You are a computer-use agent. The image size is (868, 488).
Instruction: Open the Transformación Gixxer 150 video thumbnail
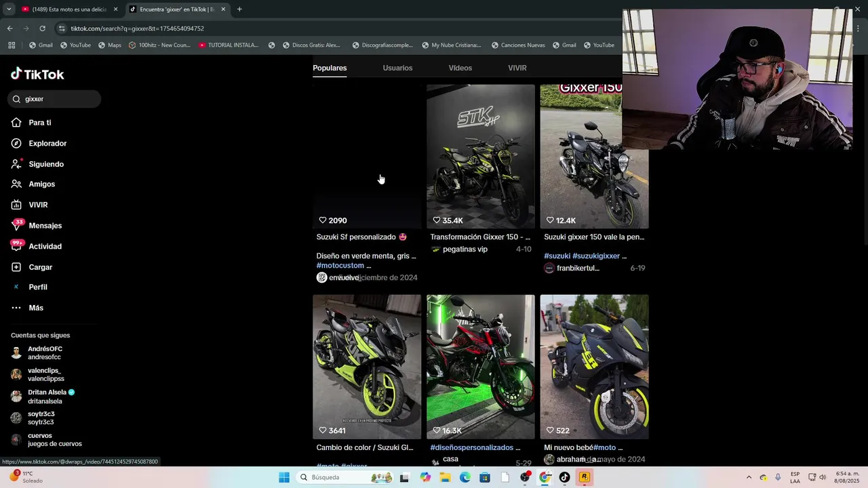(481, 157)
